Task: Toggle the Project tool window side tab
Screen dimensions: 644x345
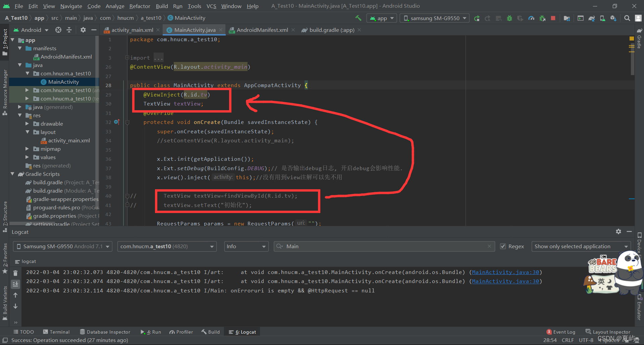Action: [5, 43]
